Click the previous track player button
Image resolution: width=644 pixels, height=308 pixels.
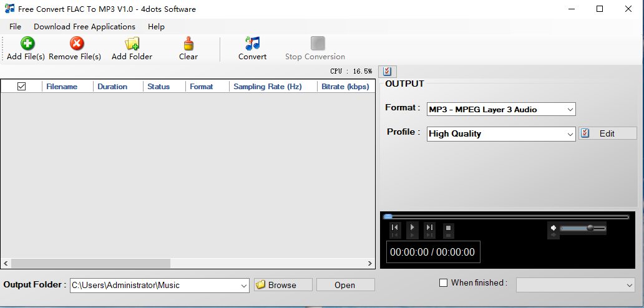[394, 228]
